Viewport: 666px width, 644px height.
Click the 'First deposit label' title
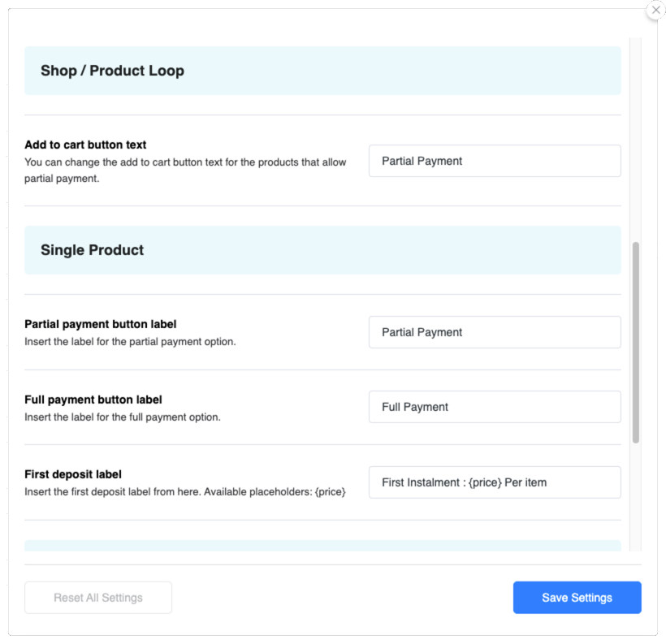coord(73,474)
